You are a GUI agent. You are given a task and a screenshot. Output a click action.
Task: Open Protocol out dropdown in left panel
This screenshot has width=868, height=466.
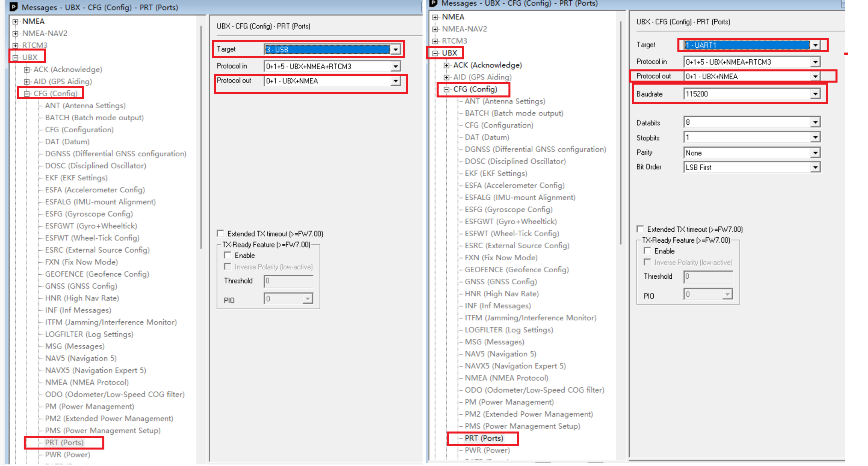[396, 81]
